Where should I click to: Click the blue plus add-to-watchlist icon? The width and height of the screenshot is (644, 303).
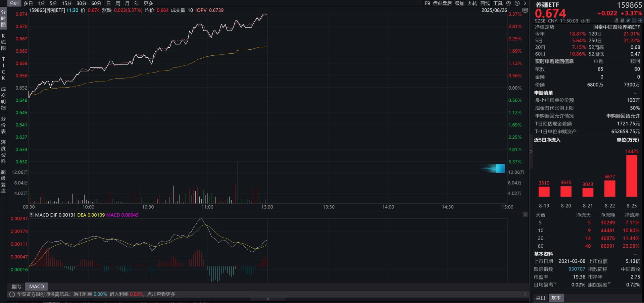[640, 21]
